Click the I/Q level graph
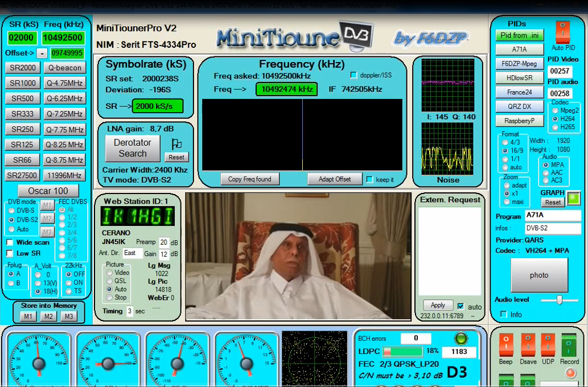Image resolution: width=588 pixels, height=387 pixels. 447,85
